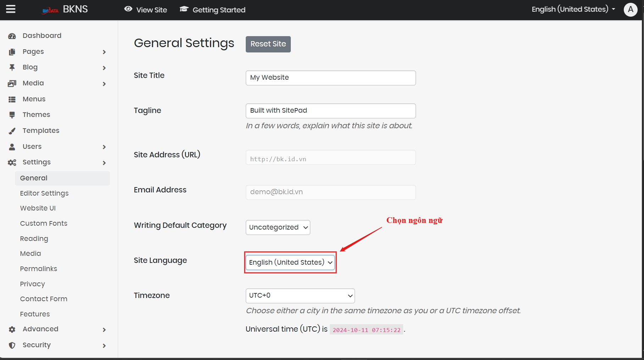This screenshot has width=644, height=360.
Task: Click the Reset Site button
Action: click(x=268, y=44)
